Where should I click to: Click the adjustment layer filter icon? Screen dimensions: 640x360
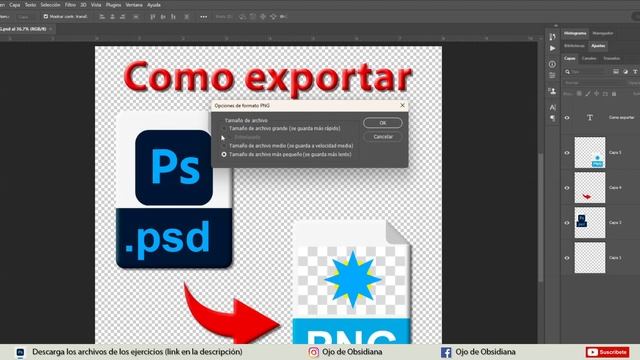625,72
